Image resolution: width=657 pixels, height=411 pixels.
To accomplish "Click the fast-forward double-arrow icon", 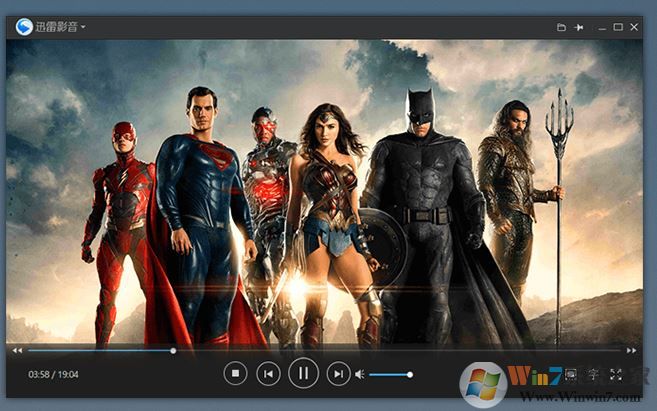I will coord(631,351).
